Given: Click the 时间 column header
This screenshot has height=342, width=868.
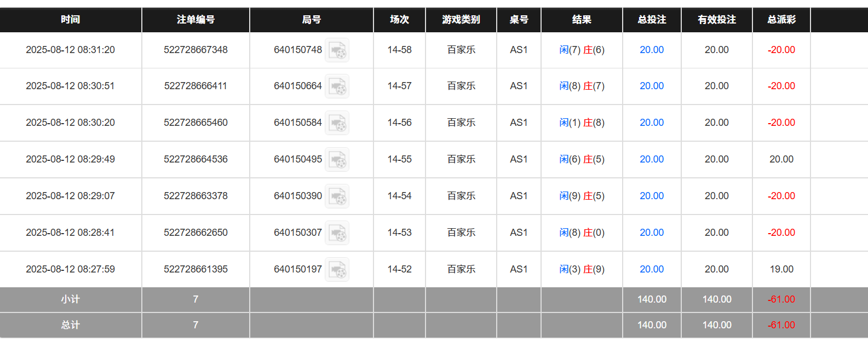Looking at the screenshot, I should [x=71, y=20].
